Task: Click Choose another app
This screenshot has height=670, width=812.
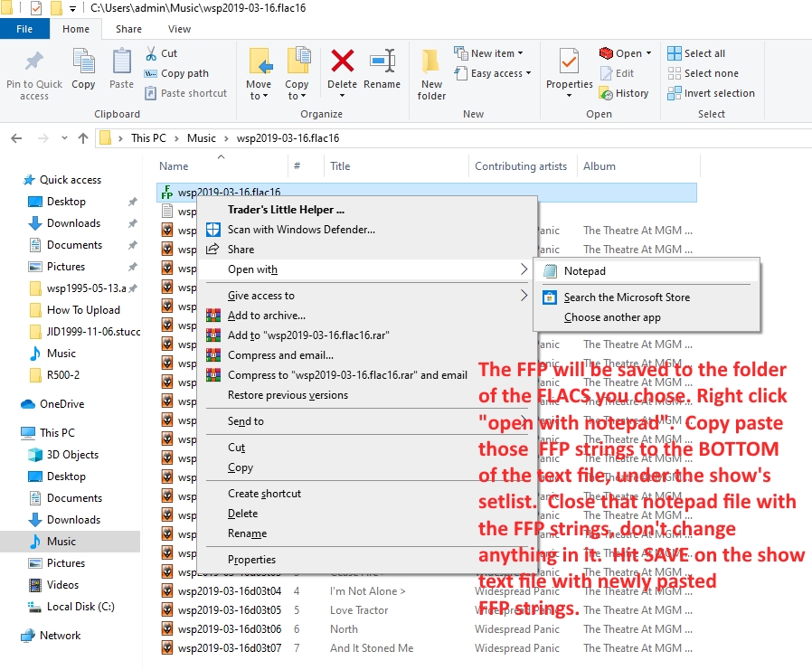Action: point(612,317)
